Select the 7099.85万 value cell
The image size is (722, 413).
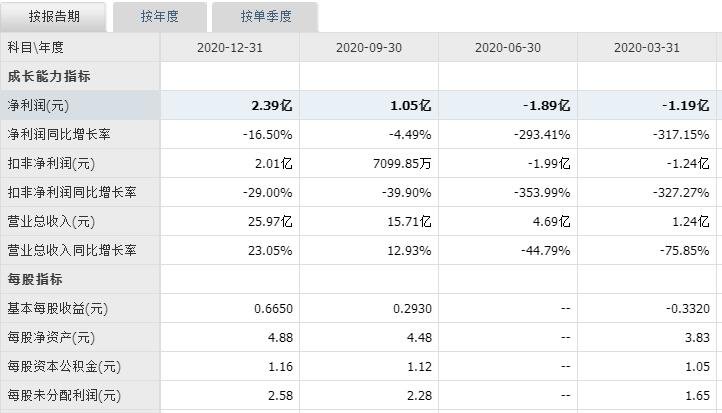click(x=399, y=163)
